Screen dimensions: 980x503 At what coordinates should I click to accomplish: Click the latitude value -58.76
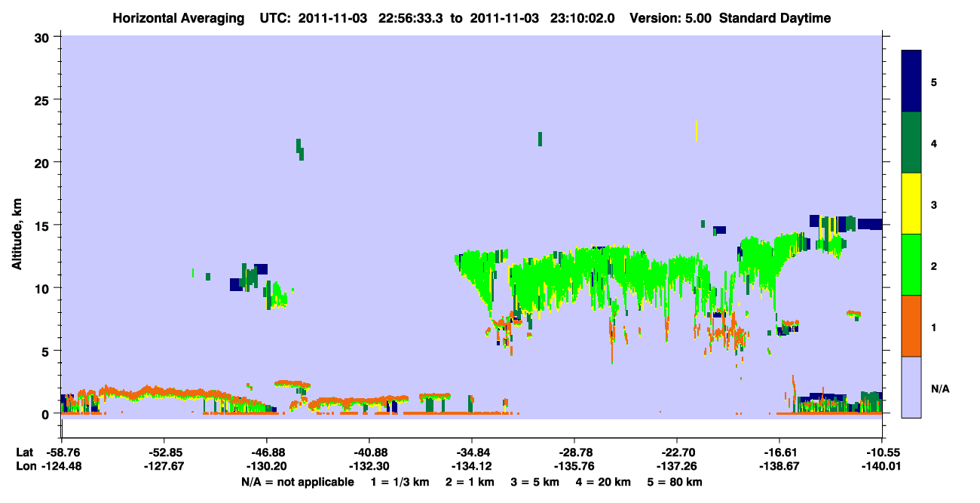pyautogui.click(x=62, y=452)
